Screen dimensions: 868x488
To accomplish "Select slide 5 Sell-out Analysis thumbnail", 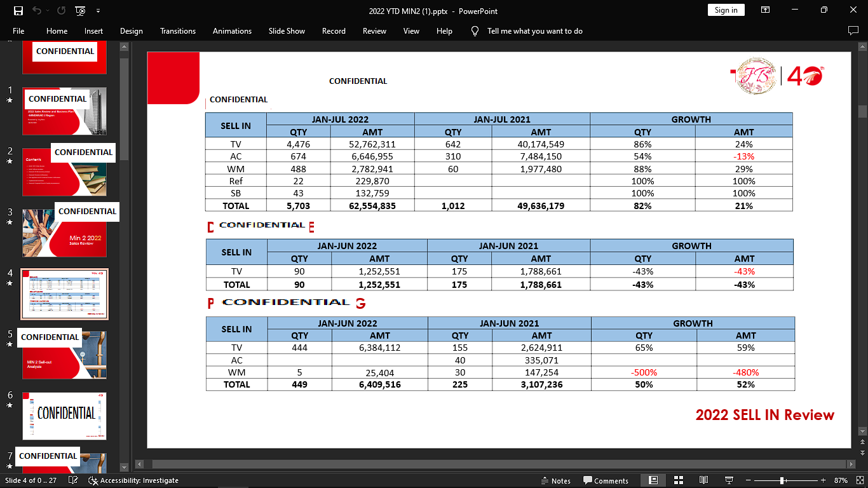I will [65, 355].
